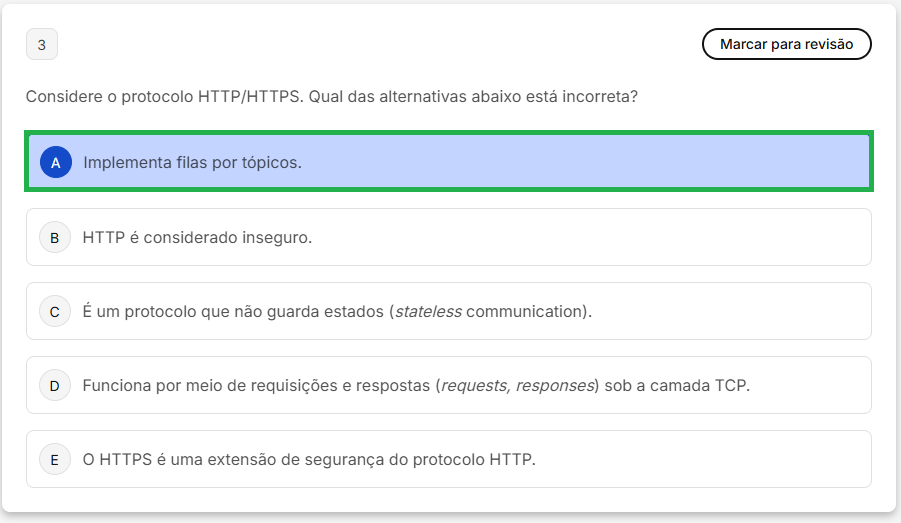This screenshot has height=523, width=901.
Task: Click the question text about HTTP/HTTPS
Action: (332, 97)
